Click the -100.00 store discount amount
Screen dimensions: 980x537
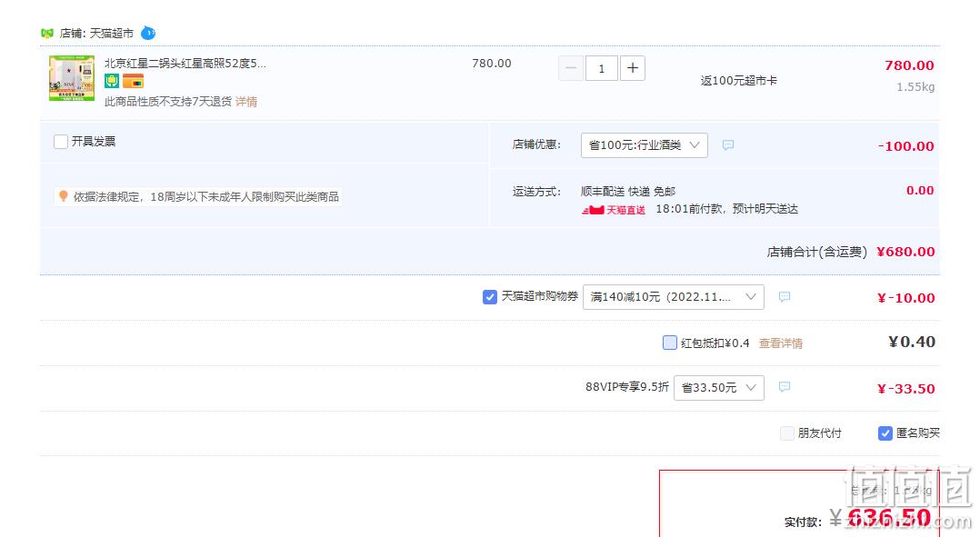906,146
